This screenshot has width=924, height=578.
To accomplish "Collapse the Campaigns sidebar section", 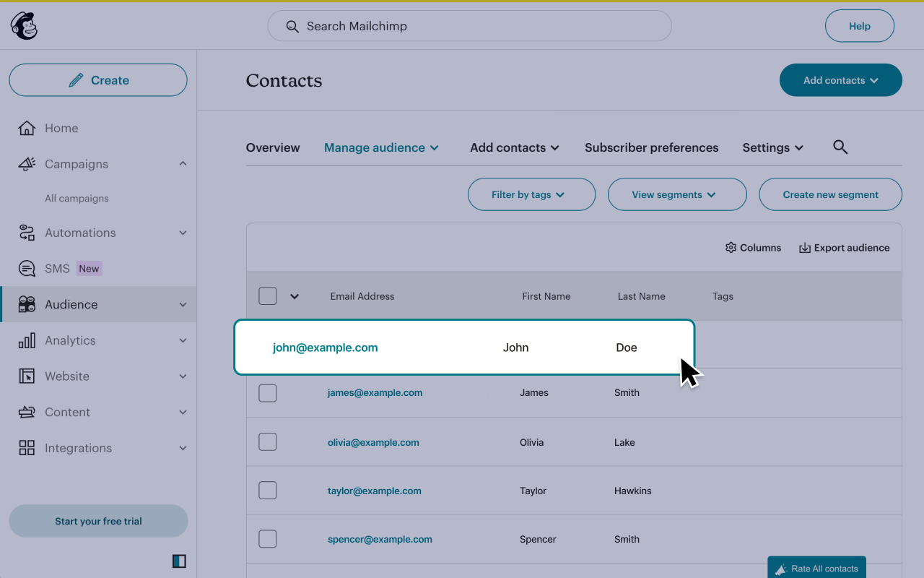I will tap(183, 164).
